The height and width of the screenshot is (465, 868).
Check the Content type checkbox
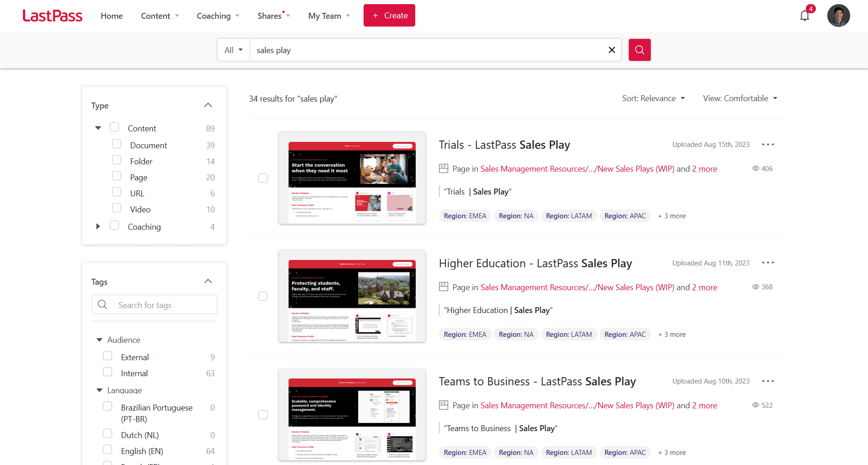pos(114,127)
